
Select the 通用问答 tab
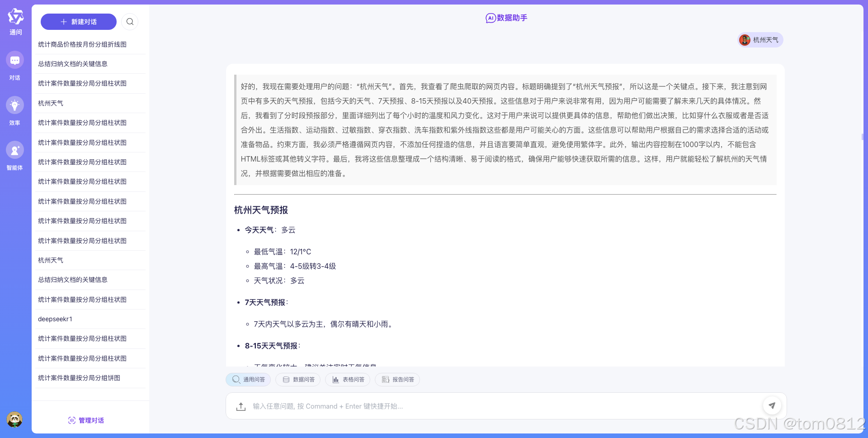[248, 380]
